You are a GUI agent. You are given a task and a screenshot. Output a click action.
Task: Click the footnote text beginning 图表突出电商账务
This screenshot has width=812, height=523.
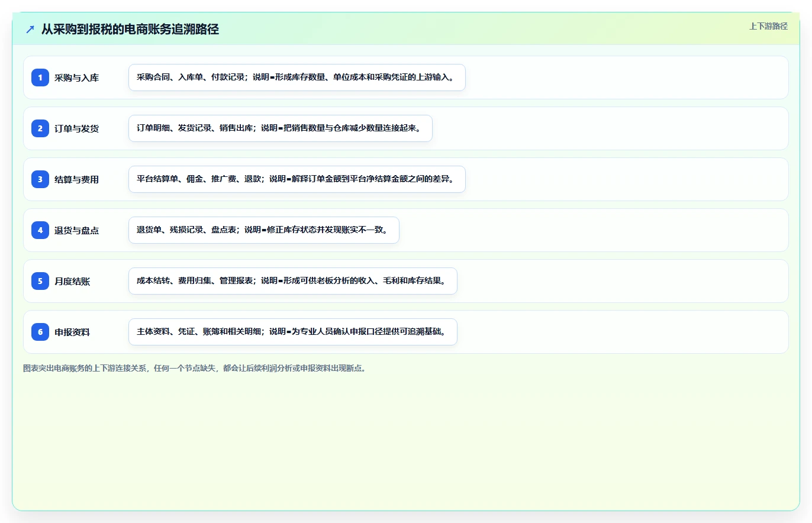pos(195,368)
